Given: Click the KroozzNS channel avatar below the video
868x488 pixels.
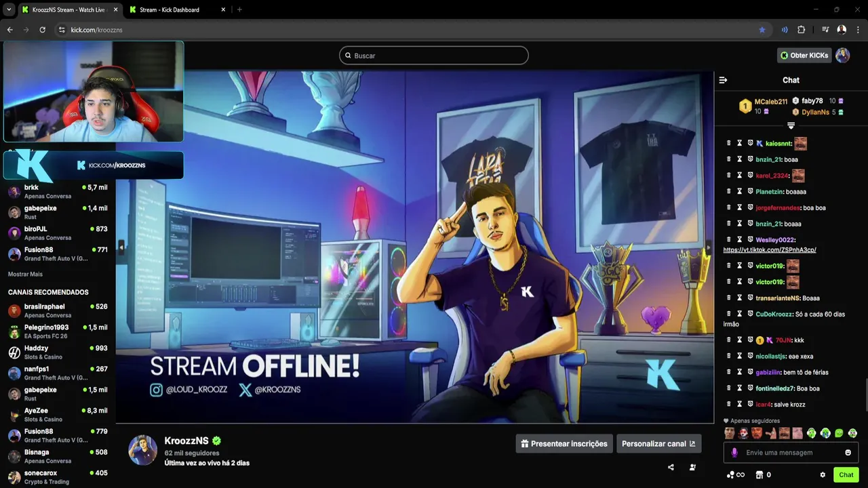Looking at the screenshot, I should point(143,450).
